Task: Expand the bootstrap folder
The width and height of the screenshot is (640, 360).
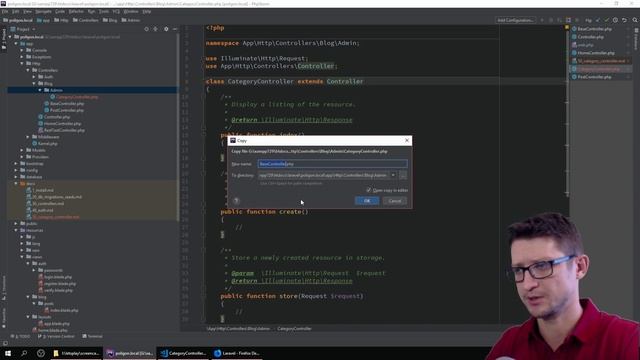Action: click(16, 163)
